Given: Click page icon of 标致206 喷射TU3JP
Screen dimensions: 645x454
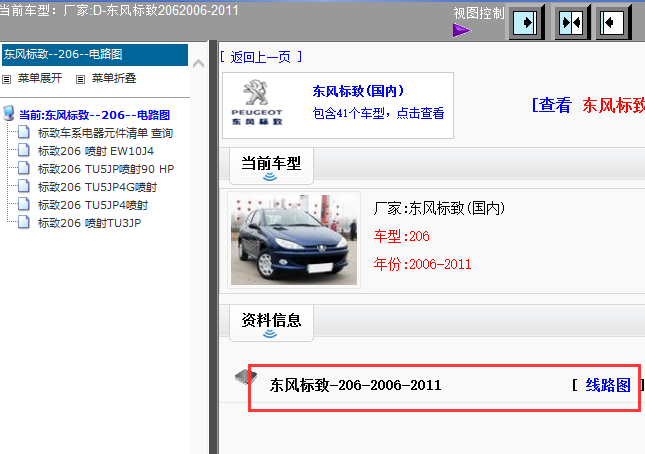Looking at the screenshot, I should tap(24, 222).
